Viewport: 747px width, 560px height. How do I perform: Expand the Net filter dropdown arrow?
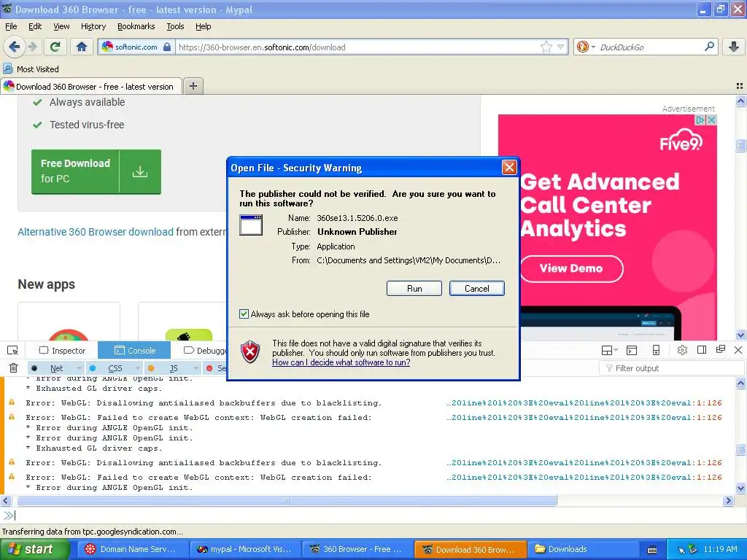(x=79, y=368)
